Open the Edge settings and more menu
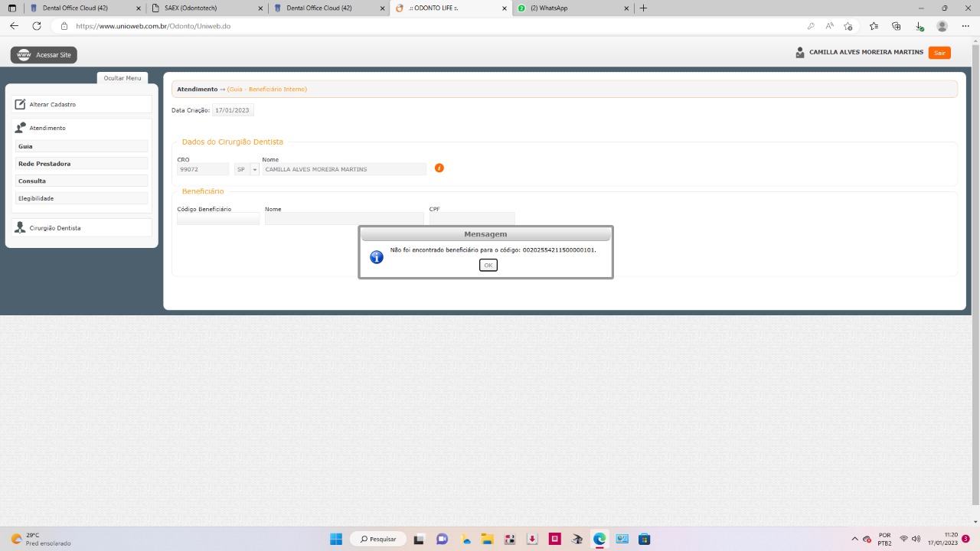The width and height of the screenshot is (980, 551). click(965, 26)
